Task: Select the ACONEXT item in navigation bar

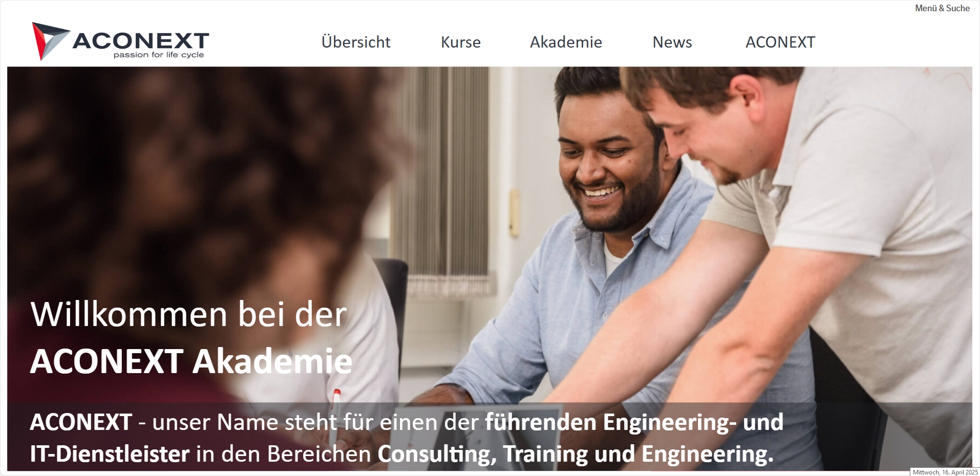Action: (x=780, y=42)
